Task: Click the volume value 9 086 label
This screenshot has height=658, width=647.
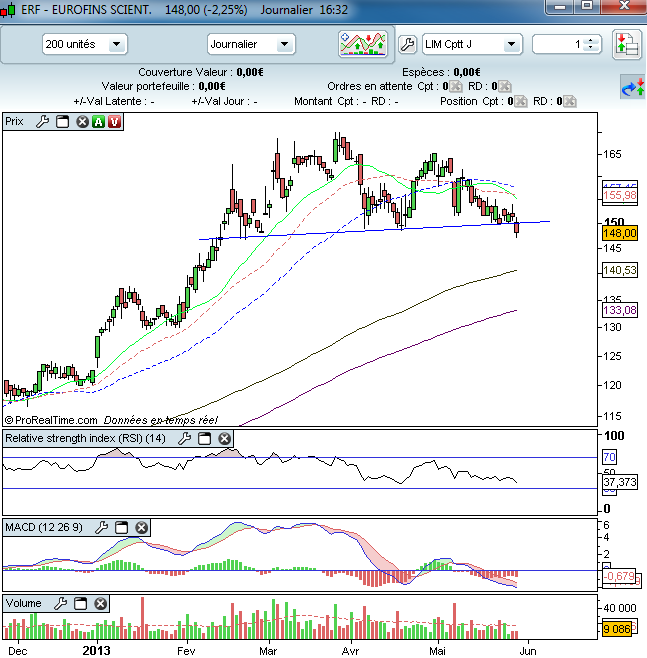Action: tap(617, 629)
